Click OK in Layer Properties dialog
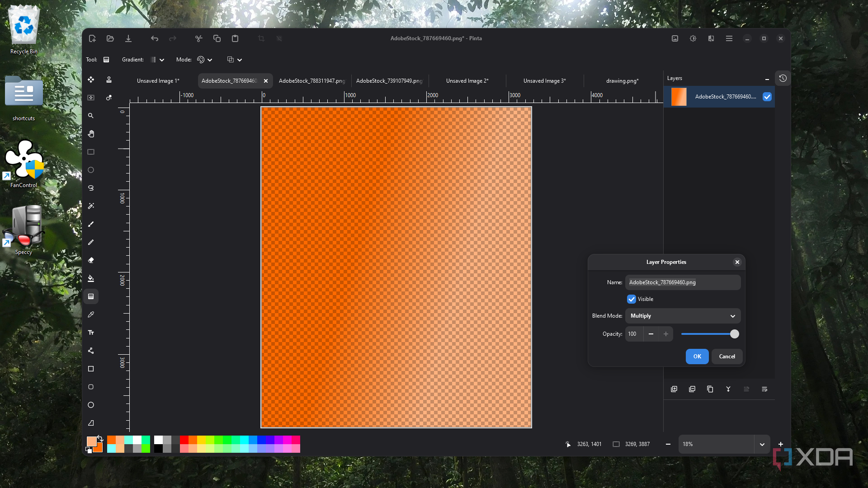This screenshot has height=488, width=868. (x=697, y=357)
